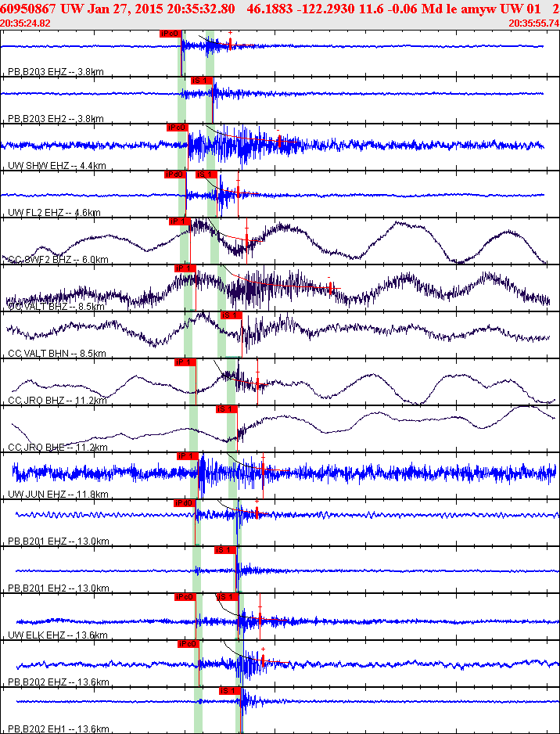560x734 pixels.
Task: Select the iPd0 pick flag on B201 EHZ
Action: [x=184, y=503]
